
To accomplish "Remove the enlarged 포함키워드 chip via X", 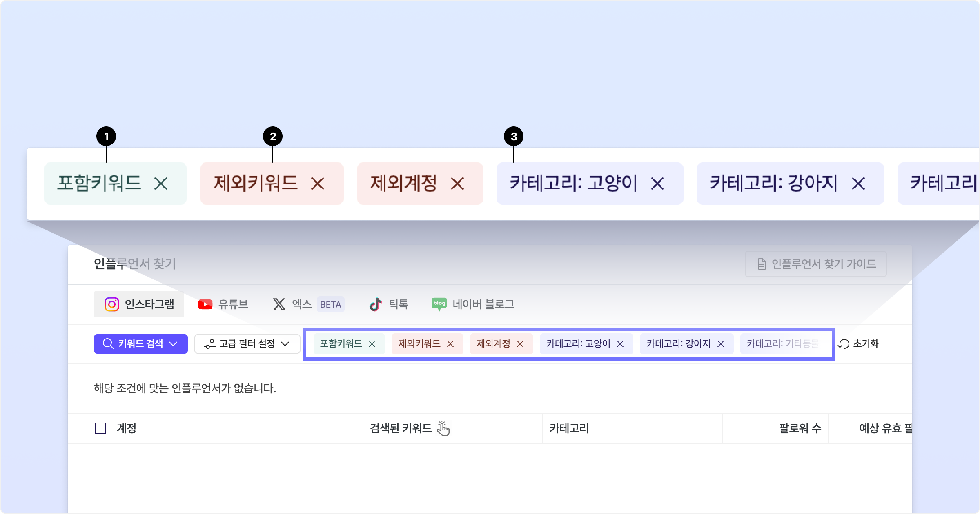I will [161, 184].
